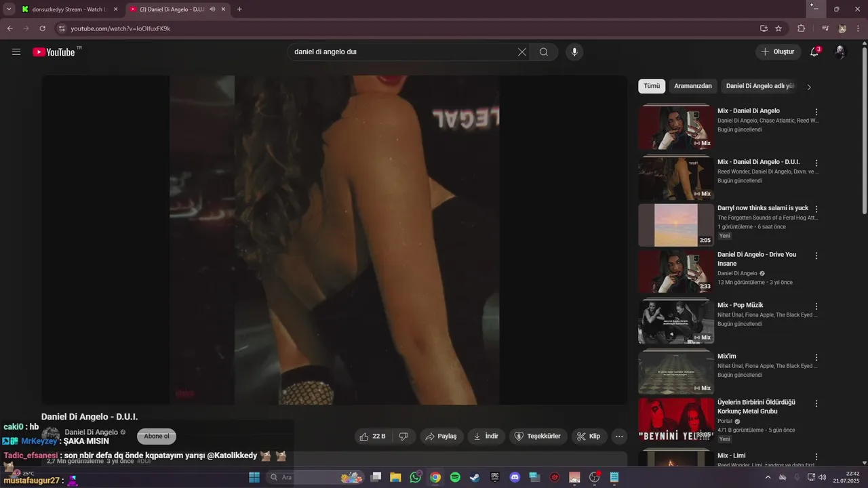Subscribe with the Abone ol button
This screenshot has width=868, height=488.
tap(157, 436)
